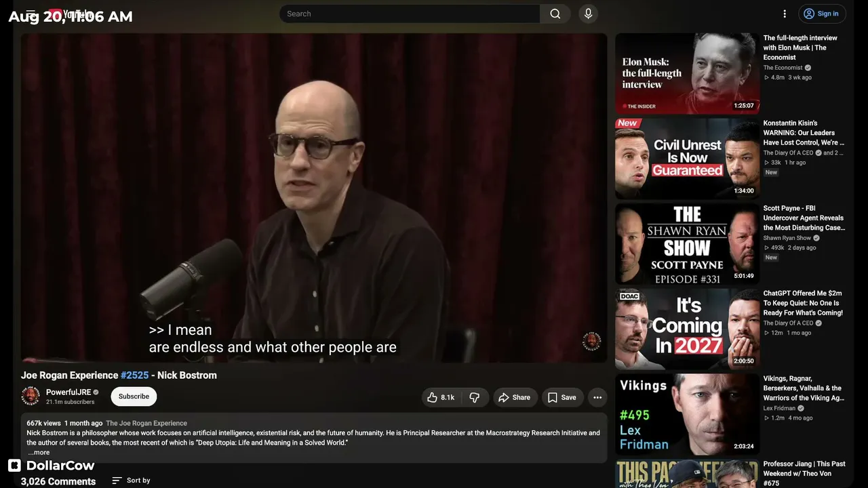Click the '667k views' text

pyautogui.click(x=43, y=423)
